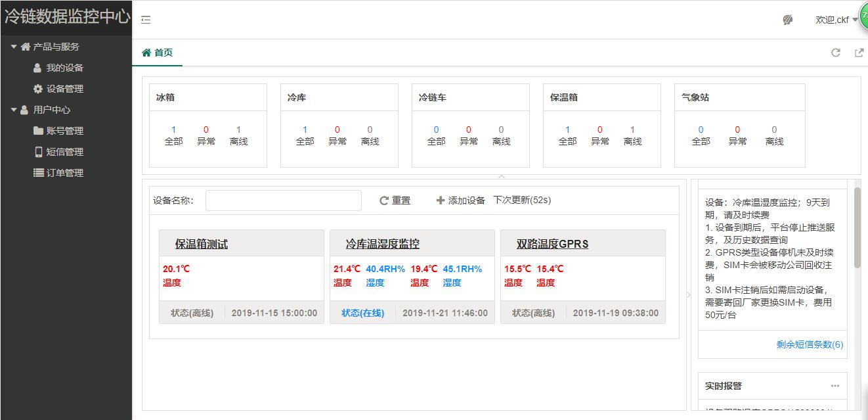Open 剩余短信条数(6) link
Image resolution: width=868 pixels, height=420 pixels.
[810, 344]
